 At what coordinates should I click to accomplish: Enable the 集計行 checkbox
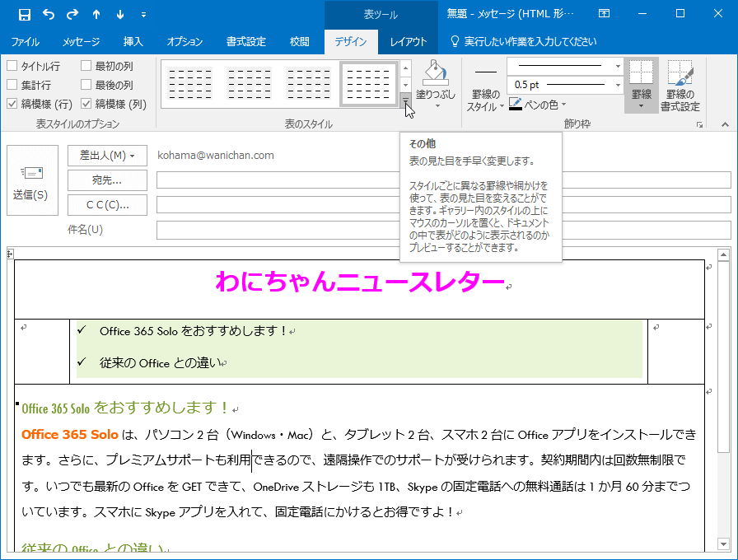pyautogui.click(x=12, y=85)
